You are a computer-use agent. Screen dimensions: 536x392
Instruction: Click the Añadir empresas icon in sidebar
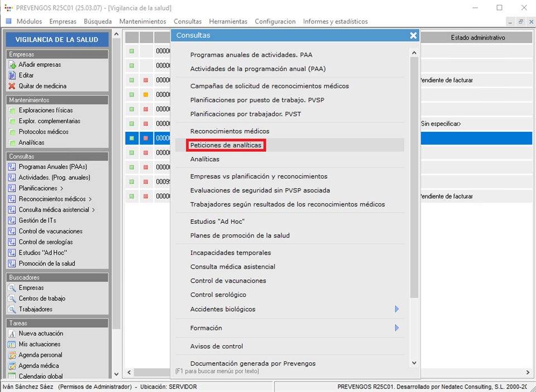pos(12,65)
